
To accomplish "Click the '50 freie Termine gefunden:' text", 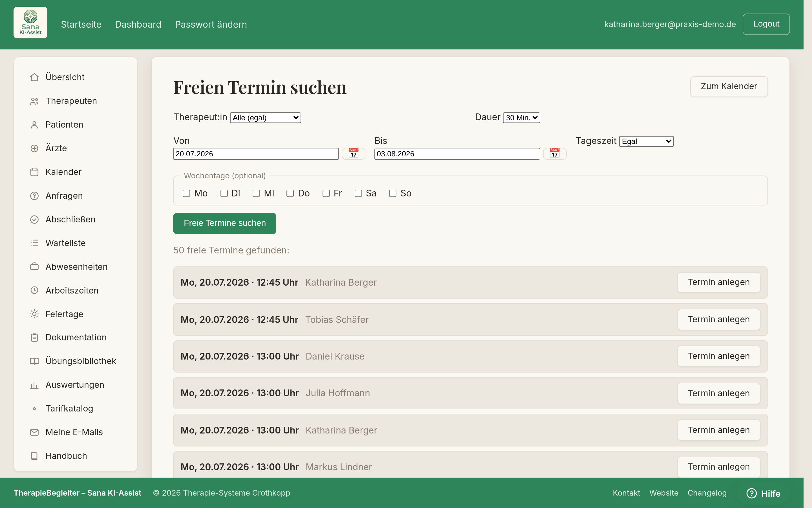I will pos(231,250).
